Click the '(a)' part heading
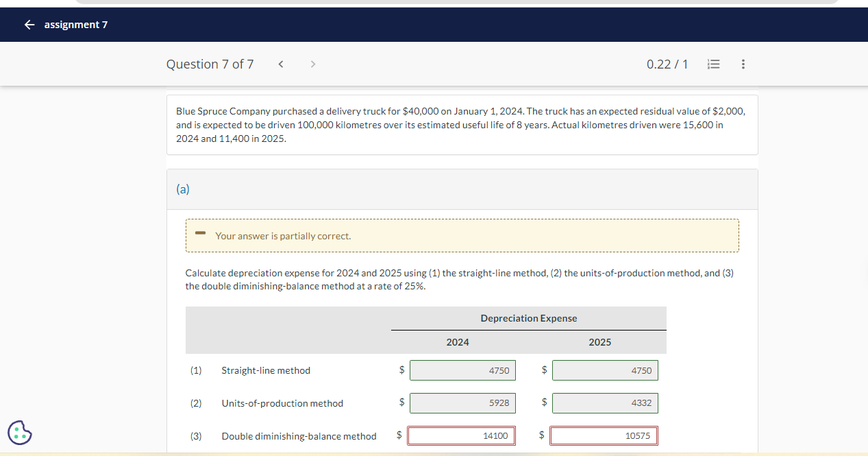The width and height of the screenshot is (868, 456). point(183,189)
